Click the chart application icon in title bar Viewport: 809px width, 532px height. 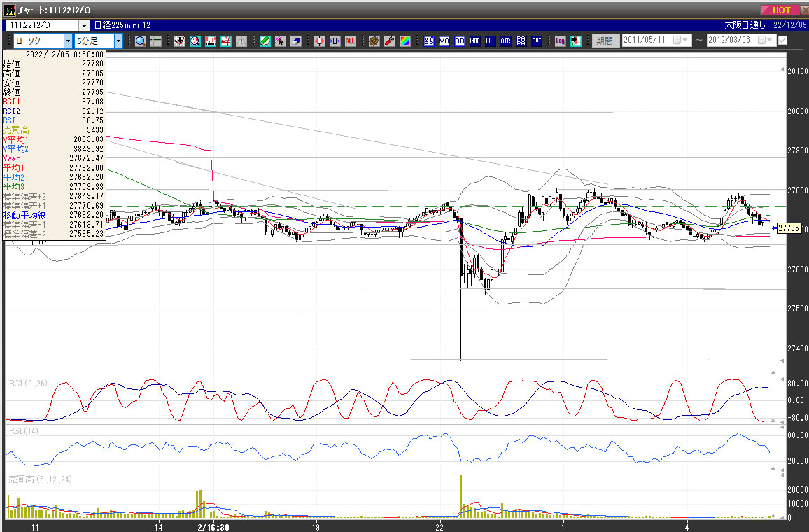pyautogui.click(x=9, y=10)
